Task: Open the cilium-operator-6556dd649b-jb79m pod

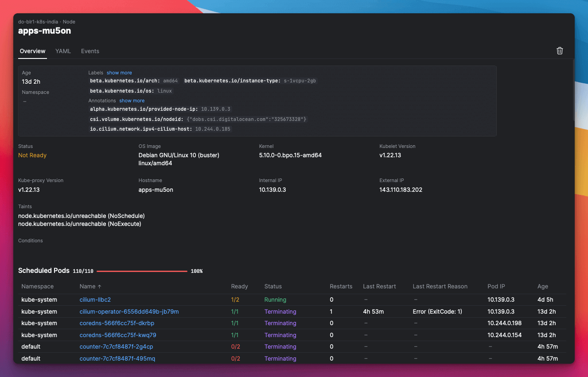Action: [x=129, y=311]
